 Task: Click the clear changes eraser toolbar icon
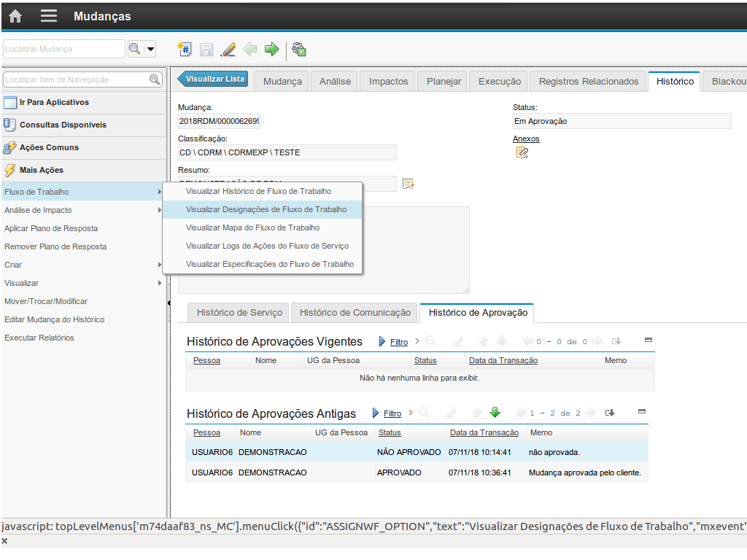(228, 49)
